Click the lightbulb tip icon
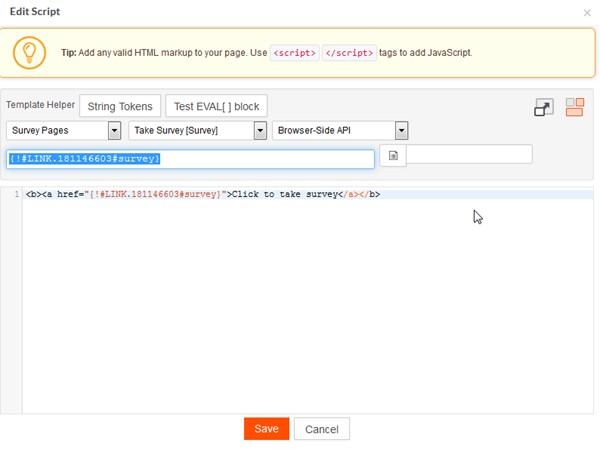This screenshot has height=449, width=600. coord(29,53)
